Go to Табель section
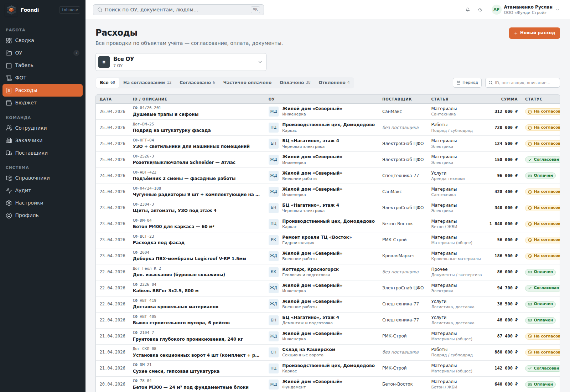The image size is (570, 392). point(43,65)
